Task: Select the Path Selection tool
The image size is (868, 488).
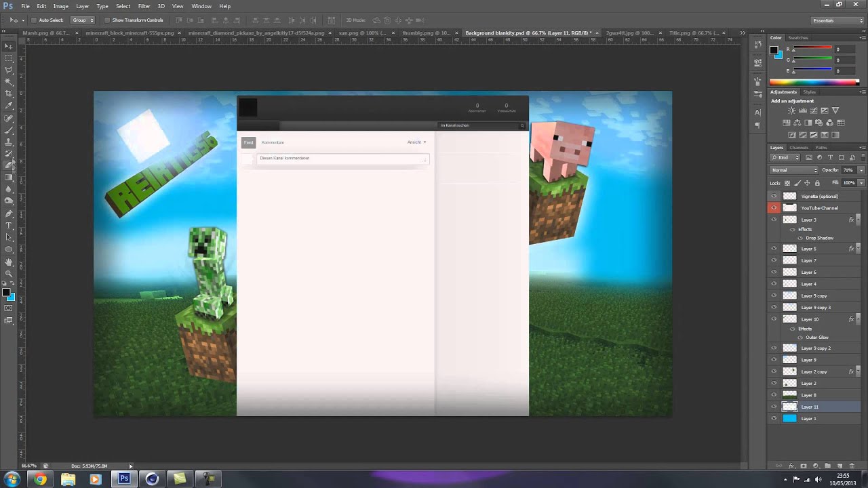Action: click(9, 237)
